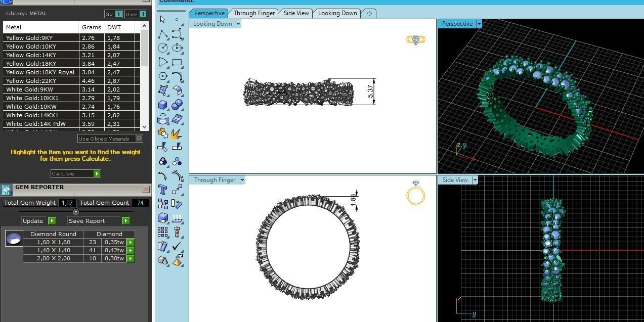Open the Through Finger viewport dropdown

pyautogui.click(x=242, y=180)
